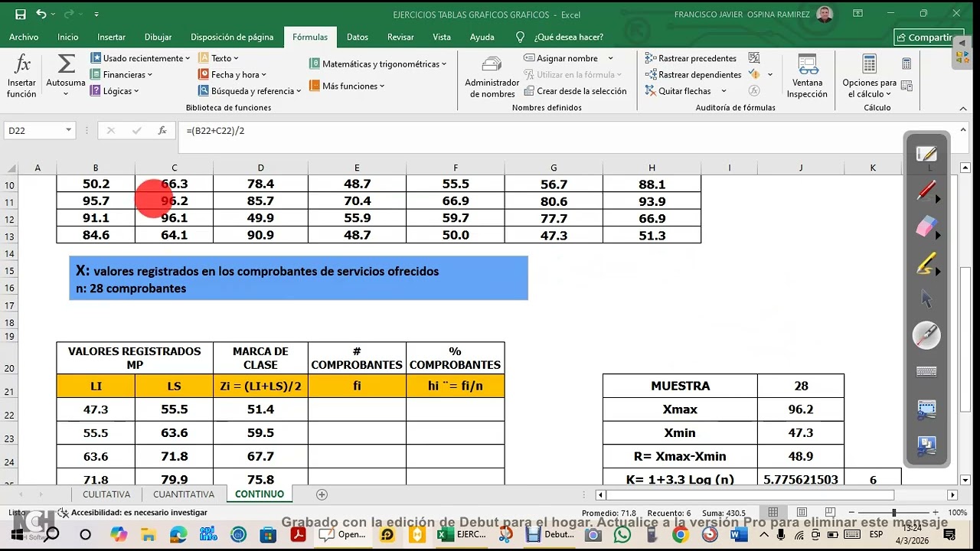
Task: Open the on-screen keyboard tool
Action: [x=926, y=372]
